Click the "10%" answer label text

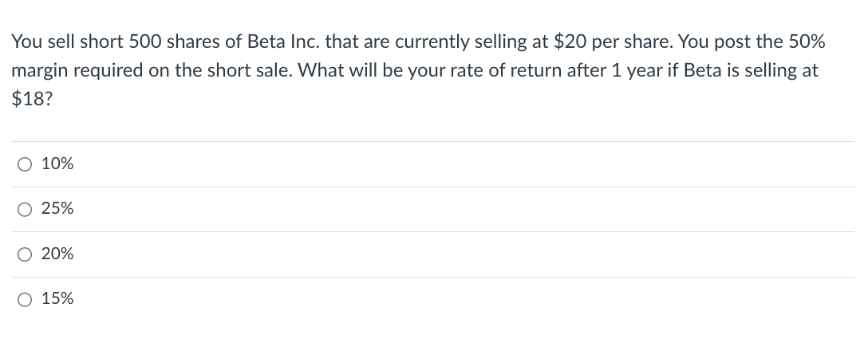pyautogui.click(x=57, y=164)
